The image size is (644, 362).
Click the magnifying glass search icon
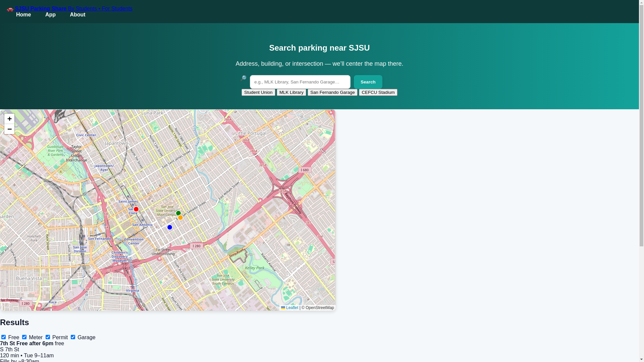coord(244,78)
